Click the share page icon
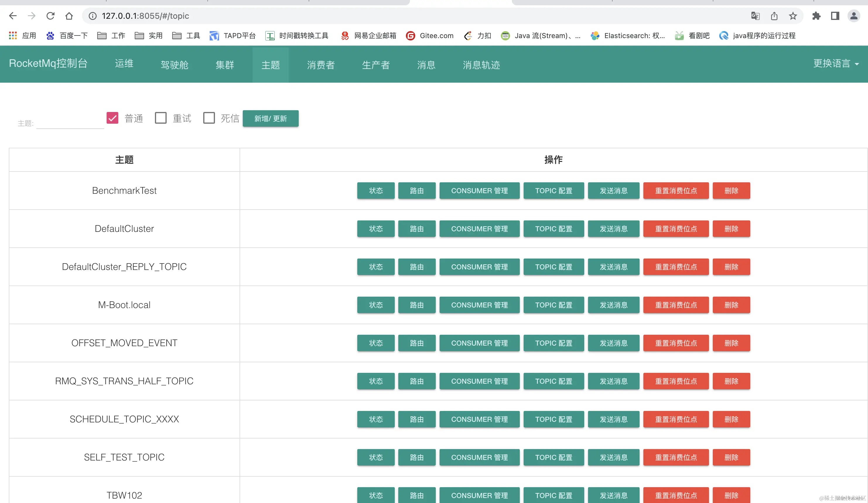 pyautogui.click(x=774, y=16)
